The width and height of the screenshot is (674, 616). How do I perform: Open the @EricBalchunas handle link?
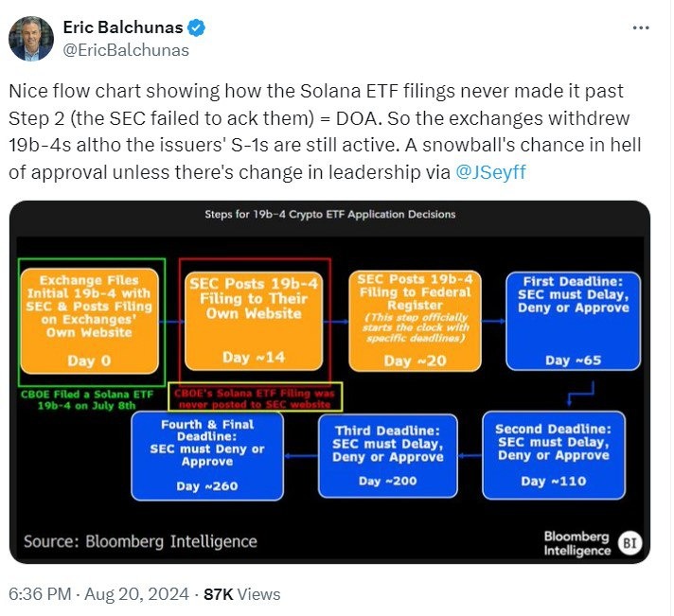[125, 50]
